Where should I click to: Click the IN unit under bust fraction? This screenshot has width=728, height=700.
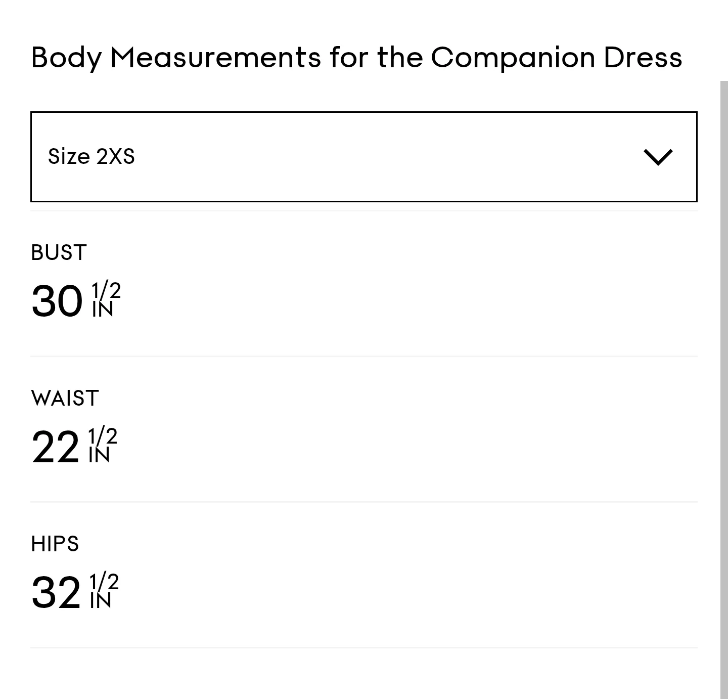(103, 310)
